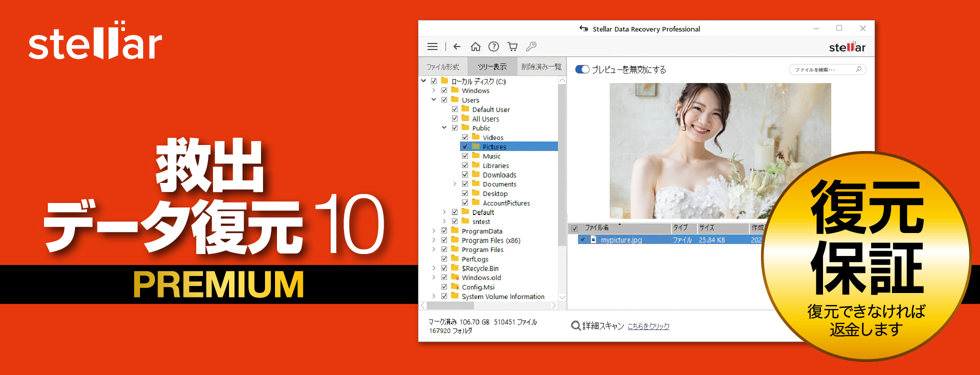The height and width of the screenshot is (375, 980).
Task: Collapse the local disk (C:) node
Action: (423, 80)
